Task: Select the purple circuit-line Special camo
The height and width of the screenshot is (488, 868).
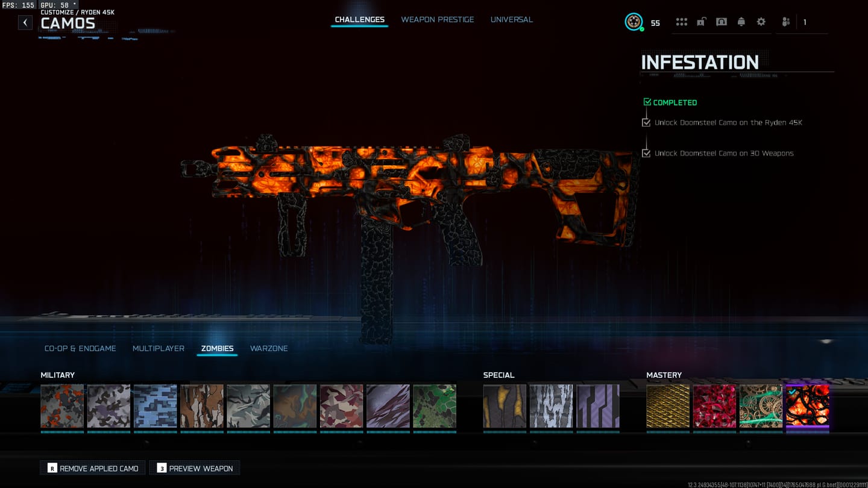Action: 598,407
